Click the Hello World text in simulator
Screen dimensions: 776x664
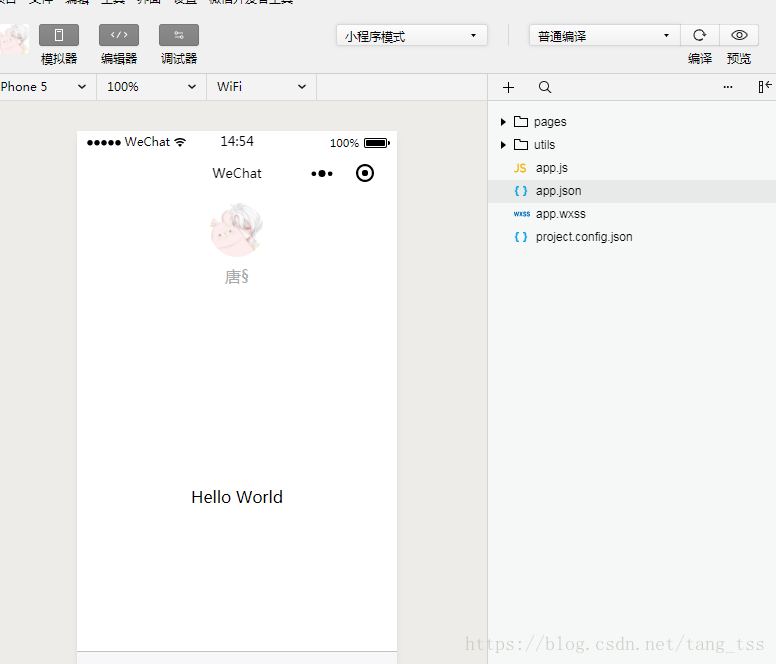(237, 497)
